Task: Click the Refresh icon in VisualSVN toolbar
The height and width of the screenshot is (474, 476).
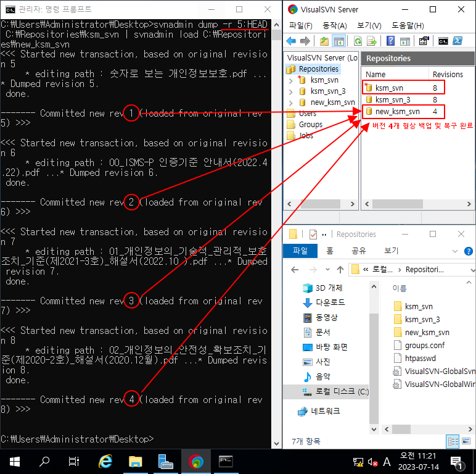Action: [x=358, y=41]
